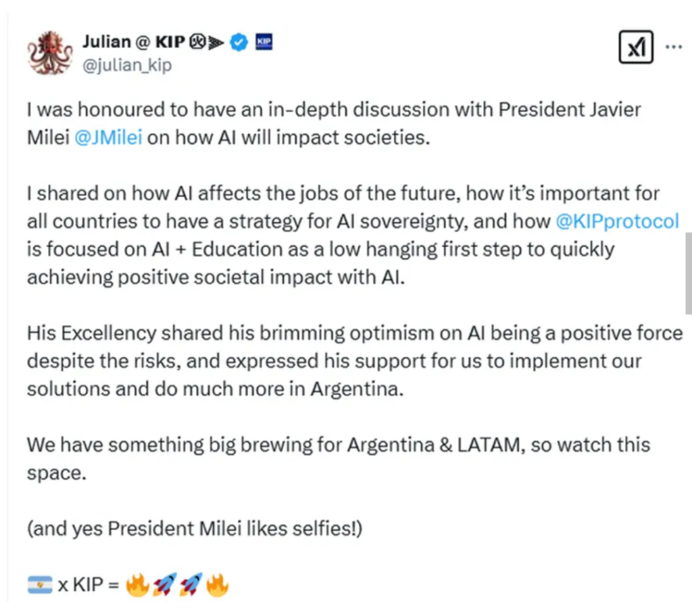Viewport: 692px width, 616px height.
Task: Click the KIP affiliation badge icon
Action: (x=263, y=43)
